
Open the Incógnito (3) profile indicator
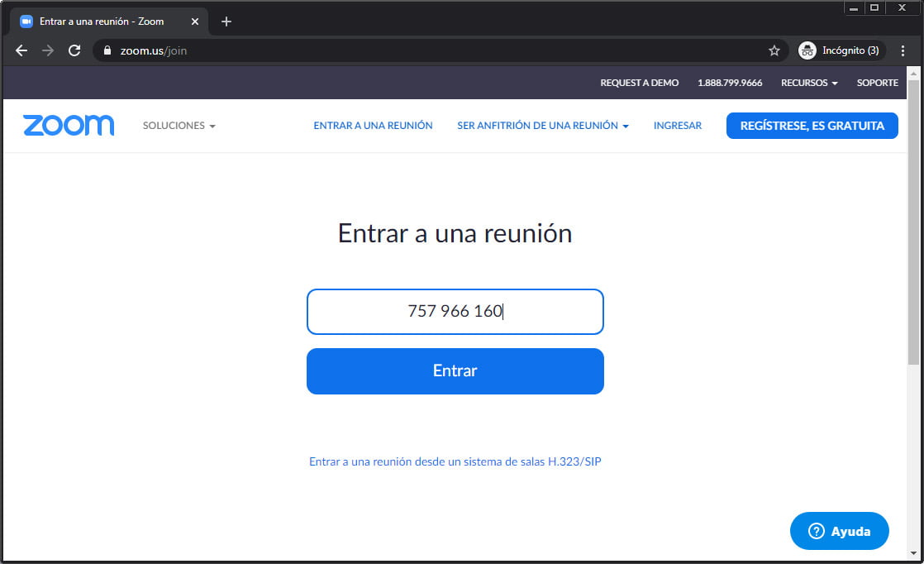[x=840, y=50]
